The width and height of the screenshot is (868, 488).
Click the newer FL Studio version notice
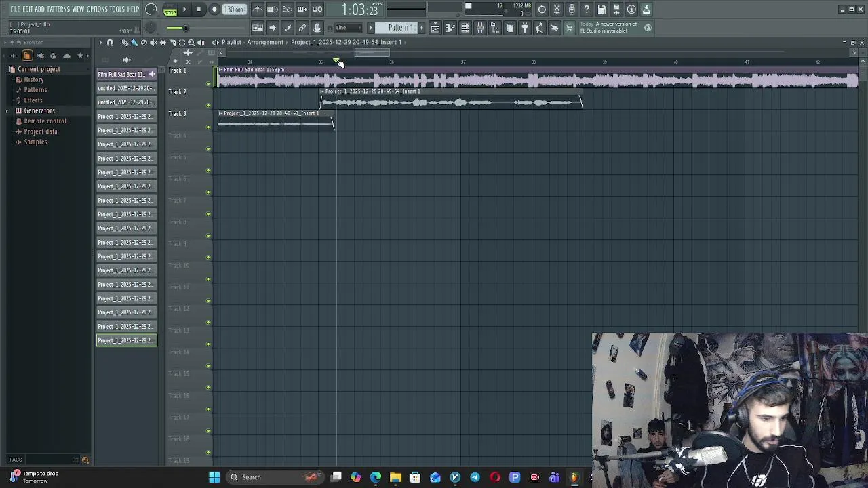tap(616, 28)
